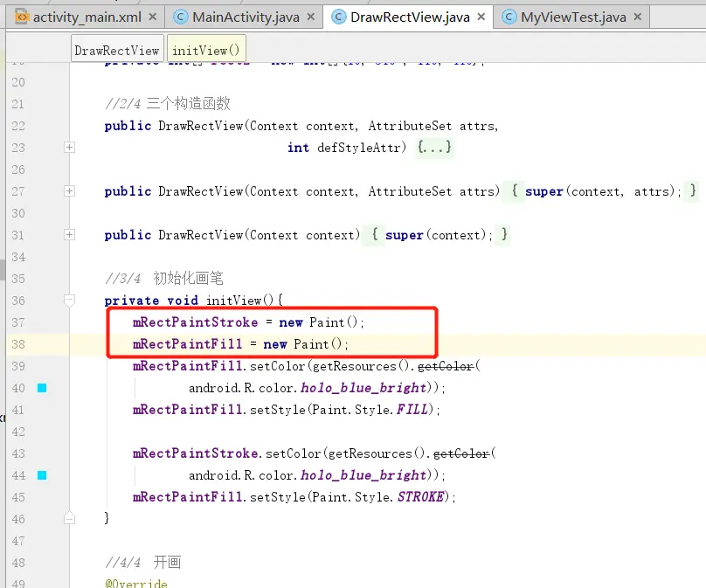Click the initView method name on line 36
This screenshot has height=588, width=706.
(233, 301)
